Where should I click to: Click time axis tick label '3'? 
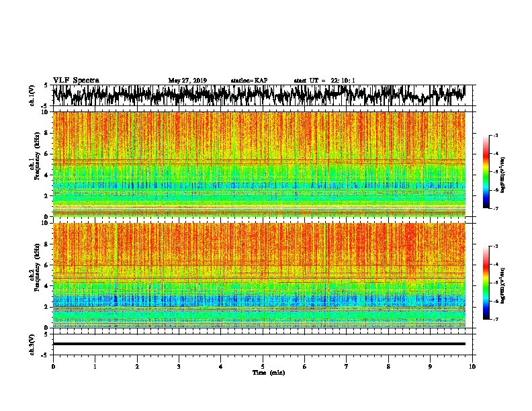click(179, 366)
